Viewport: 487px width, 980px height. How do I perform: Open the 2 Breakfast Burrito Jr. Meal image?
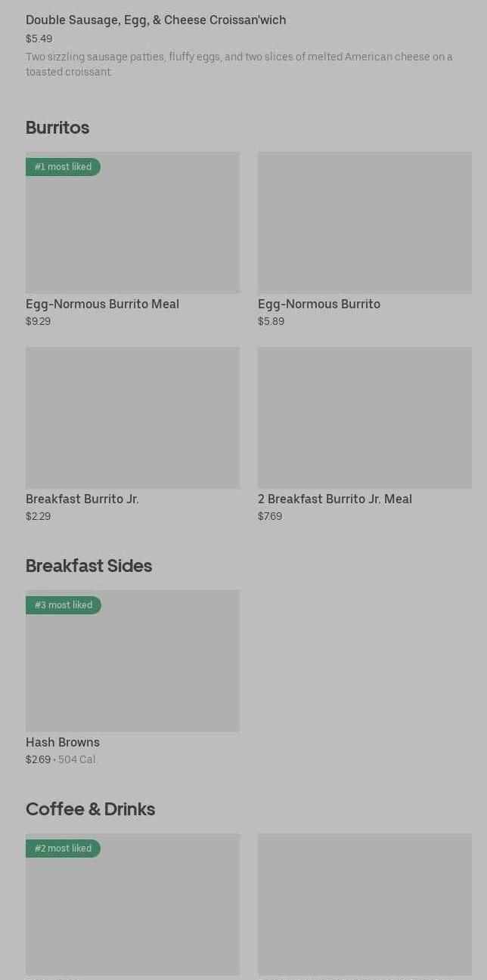pos(364,417)
